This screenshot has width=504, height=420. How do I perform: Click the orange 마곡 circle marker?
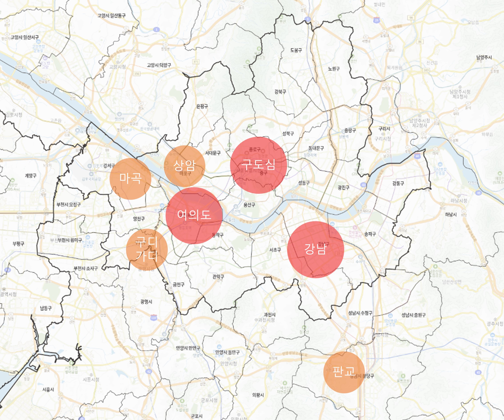point(130,179)
